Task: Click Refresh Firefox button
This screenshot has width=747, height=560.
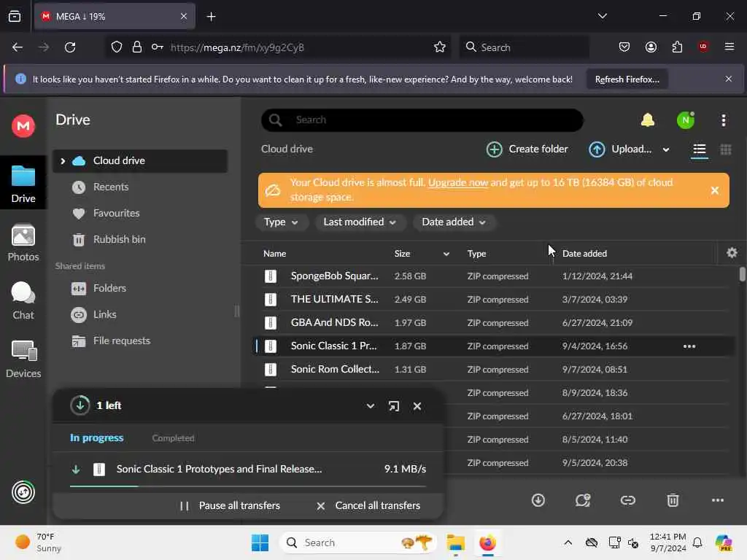Action: [x=627, y=79]
